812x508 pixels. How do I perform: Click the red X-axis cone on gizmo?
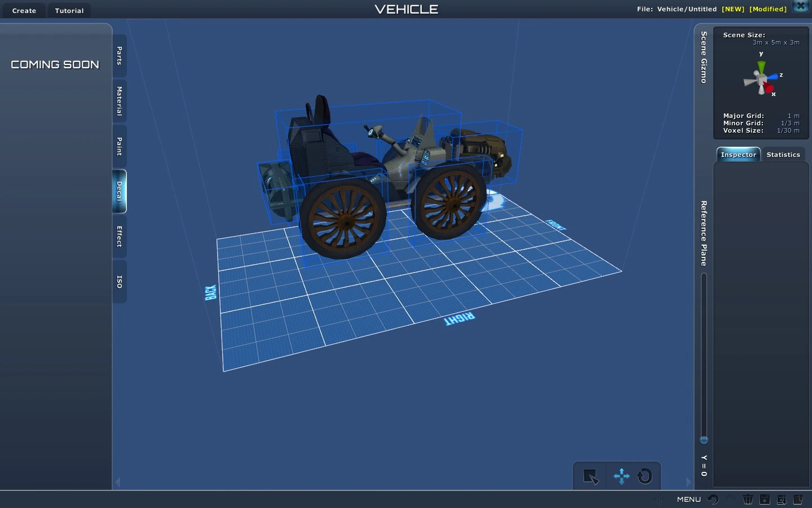click(769, 89)
